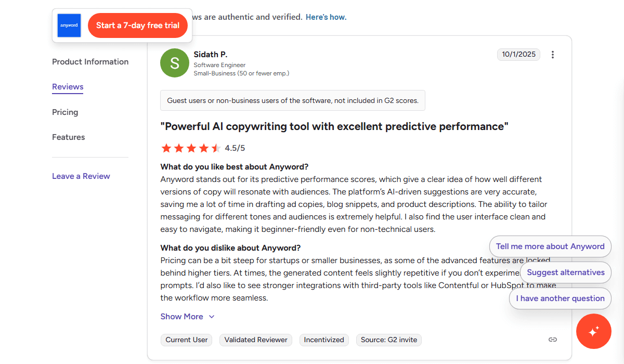Click the half-filled fifth star
This screenshot has height=364, width=624.
point(217,148)
